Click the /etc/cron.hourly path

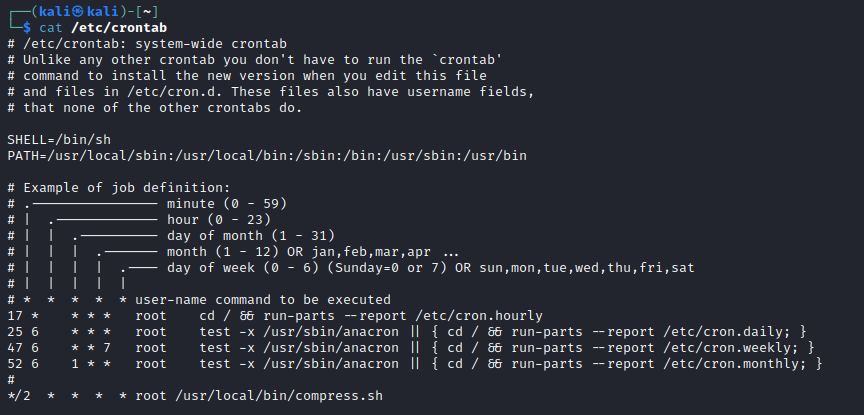pos(430,315)
